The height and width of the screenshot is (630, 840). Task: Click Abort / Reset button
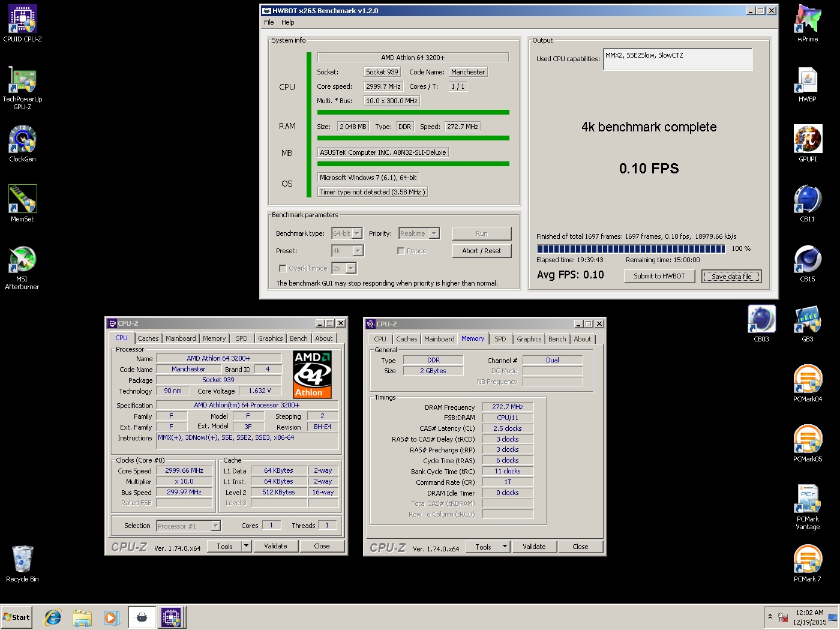click(482, 251)
